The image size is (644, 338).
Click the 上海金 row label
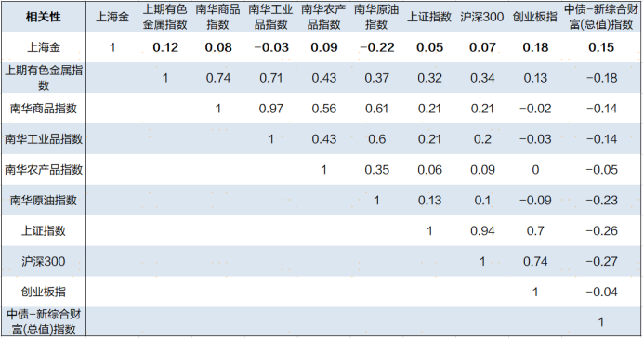pos(43,47)
